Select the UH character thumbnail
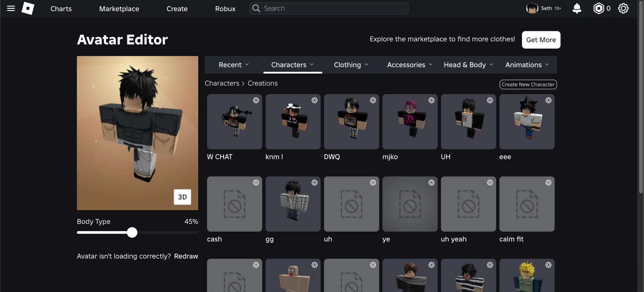The height and width of the screenshot is (292, 644). [468, 122]
